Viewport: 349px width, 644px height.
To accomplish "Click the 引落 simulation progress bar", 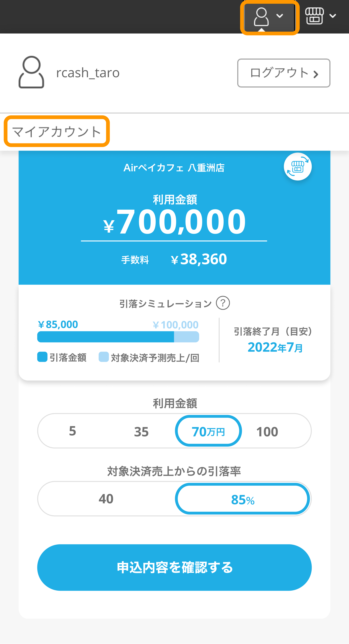I will (x=118, y=337).
